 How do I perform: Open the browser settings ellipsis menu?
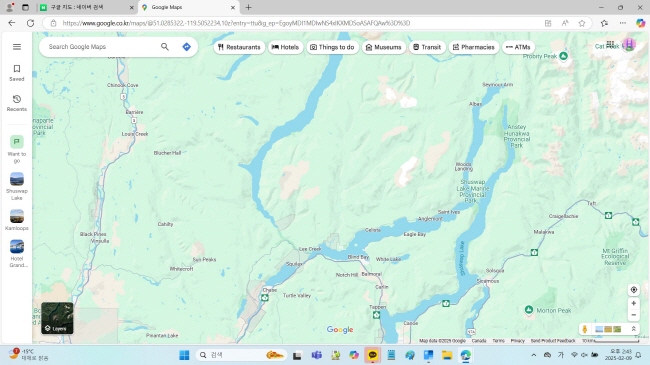click(623, 23)
